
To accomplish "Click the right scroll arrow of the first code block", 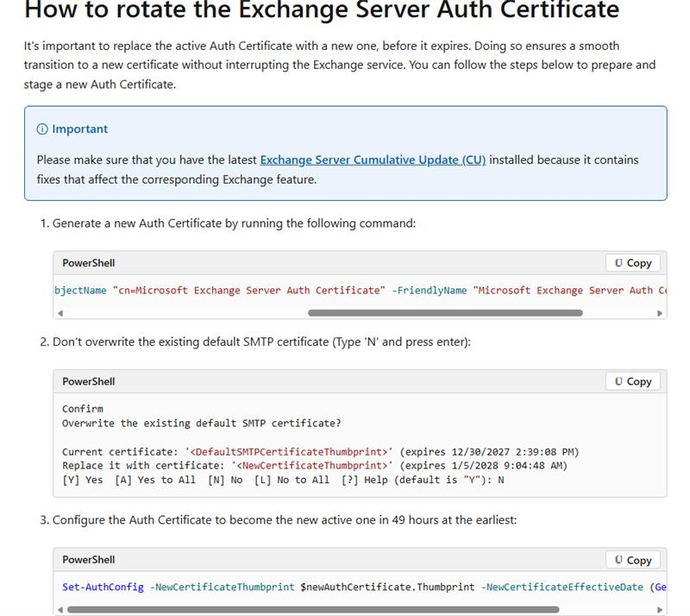I will pyautogui.click(x=660, y=313).
